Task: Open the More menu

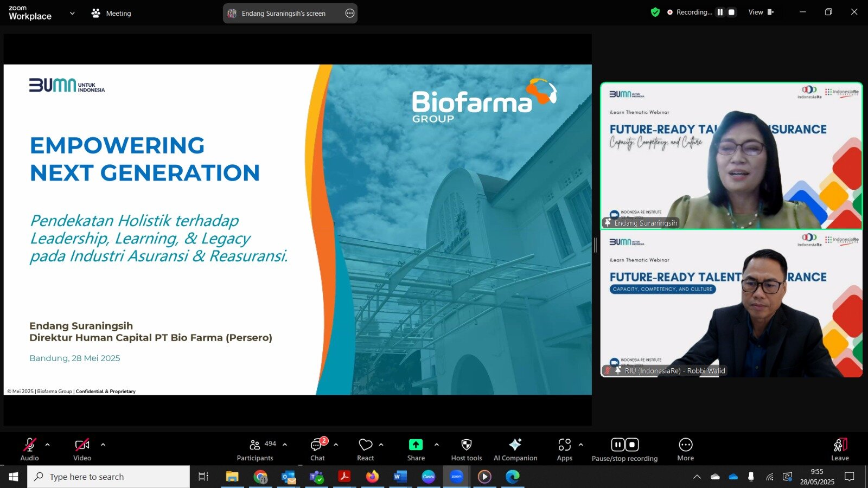Action: tap(686, 450)
